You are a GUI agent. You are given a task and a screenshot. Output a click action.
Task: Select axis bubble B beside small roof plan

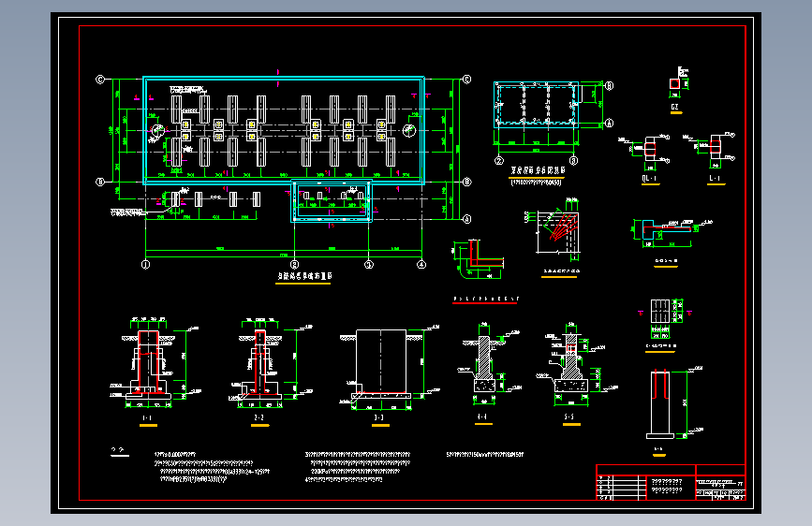(x=610, y=86)
